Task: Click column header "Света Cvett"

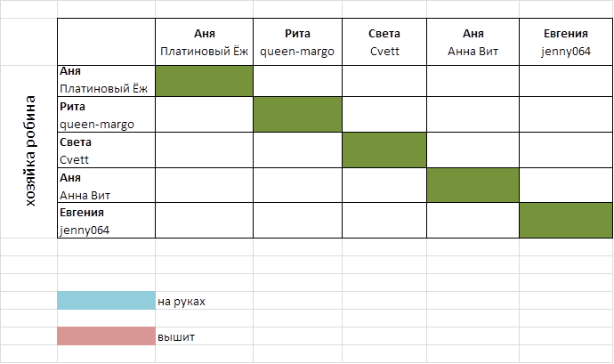Action: click(384, 42)
